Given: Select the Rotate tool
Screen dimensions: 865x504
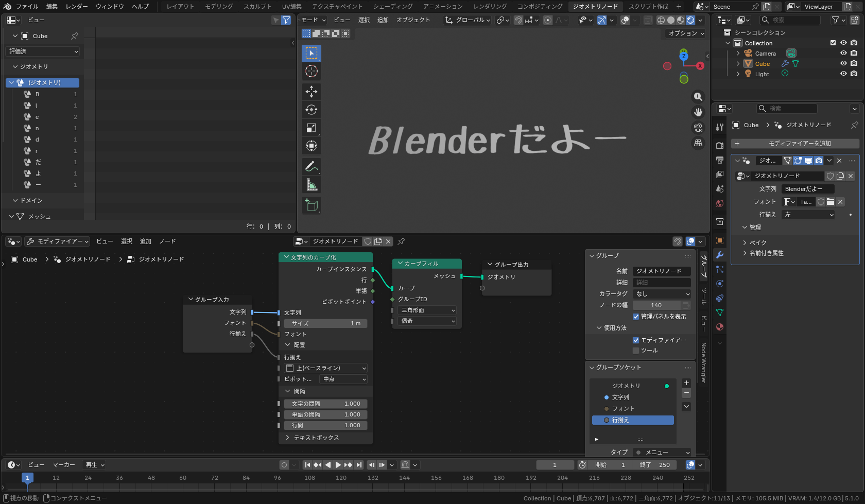Looking at the screenshot, I should click(x=311, y=110).
